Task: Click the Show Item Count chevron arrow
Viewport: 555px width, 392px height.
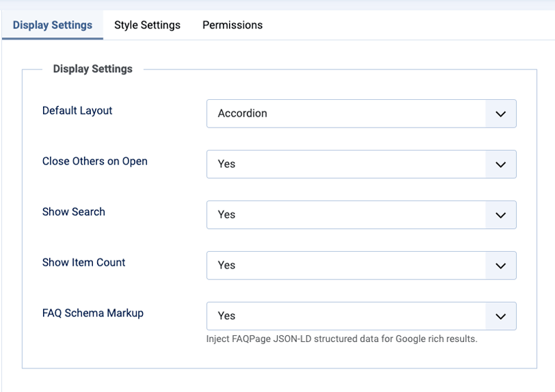Action: [501, 266]
